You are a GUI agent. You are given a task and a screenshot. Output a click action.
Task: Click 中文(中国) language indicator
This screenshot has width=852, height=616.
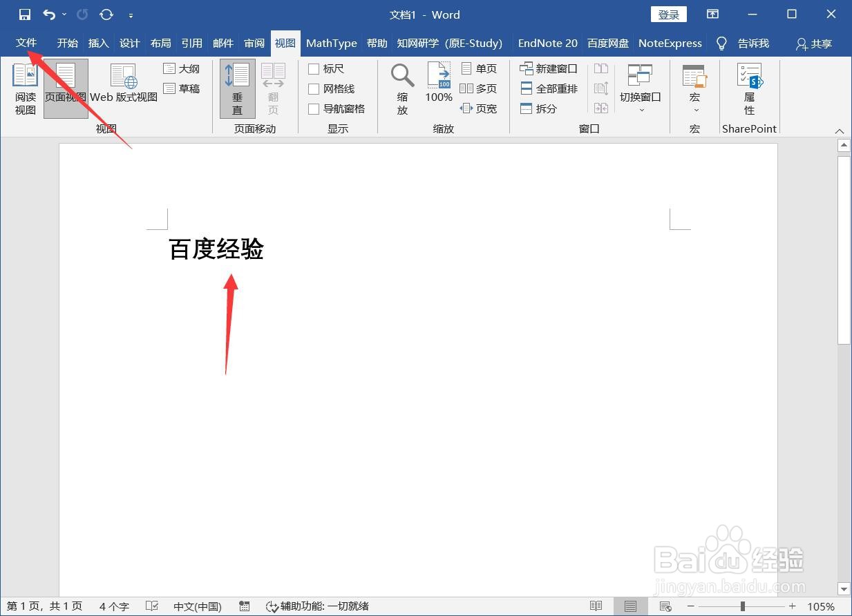pos(198,606)
